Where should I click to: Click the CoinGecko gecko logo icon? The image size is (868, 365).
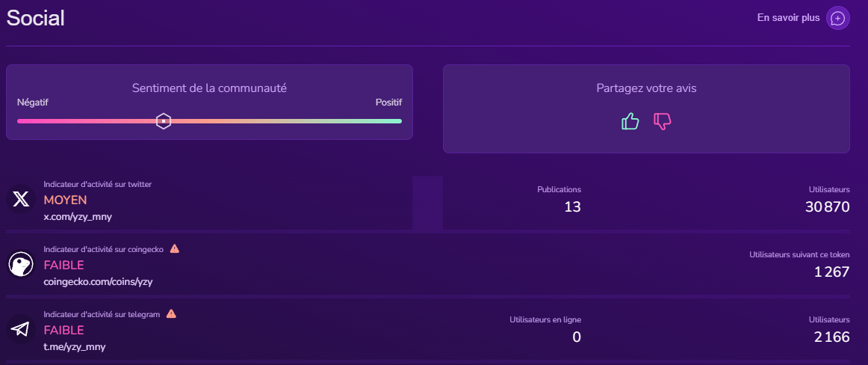[21, 264]
